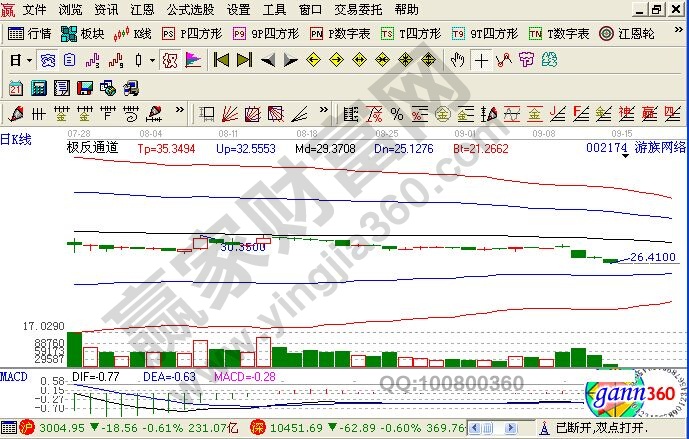Viewport: 689px width, 439px height.
Task: Click the 沪 Shanghai index badge
Action: [27, 428]
